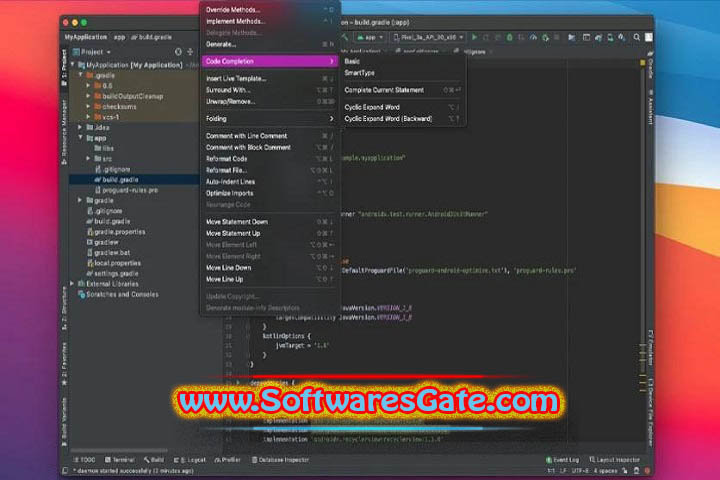Select gradle.properties file
The width and height of the screenshot is (720, 480).
pos(116,232)
